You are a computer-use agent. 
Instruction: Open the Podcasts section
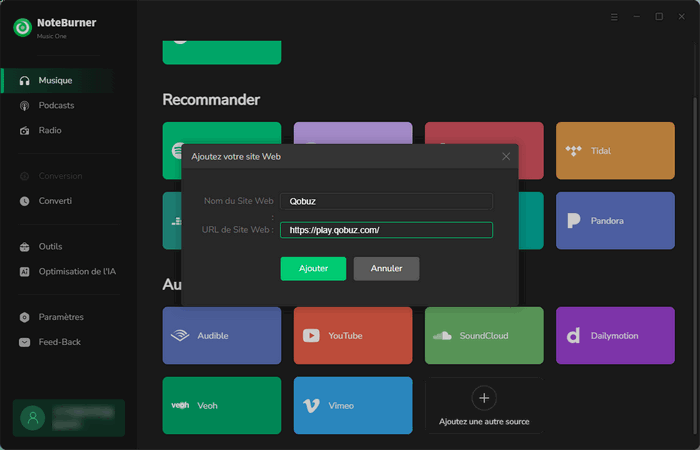coord(56,105)
